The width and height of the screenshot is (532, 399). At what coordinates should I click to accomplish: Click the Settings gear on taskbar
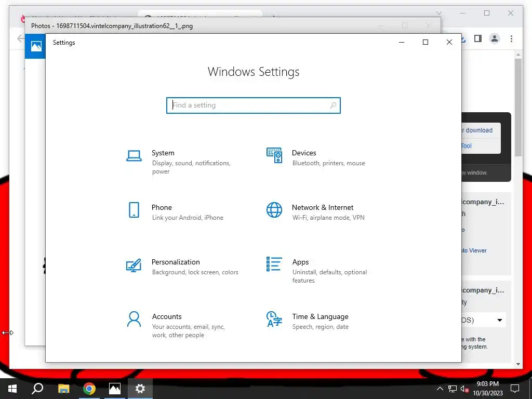(140, 389)
